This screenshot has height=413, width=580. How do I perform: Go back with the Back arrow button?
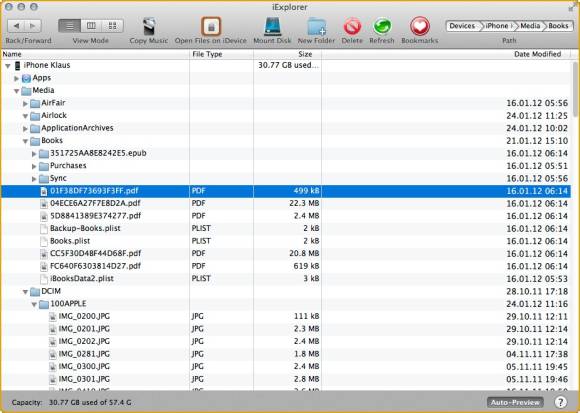tap(16, 26)
